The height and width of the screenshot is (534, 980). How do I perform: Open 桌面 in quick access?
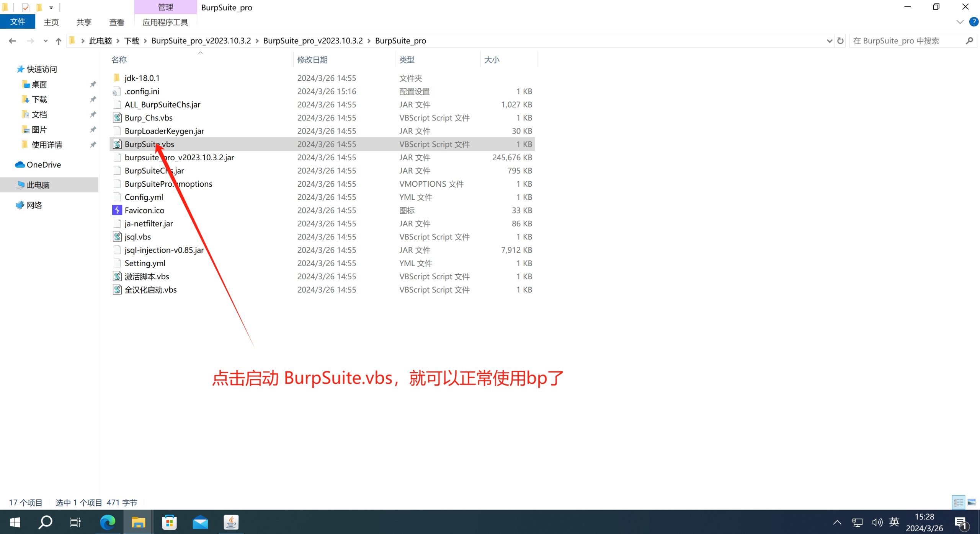[39, 84]
